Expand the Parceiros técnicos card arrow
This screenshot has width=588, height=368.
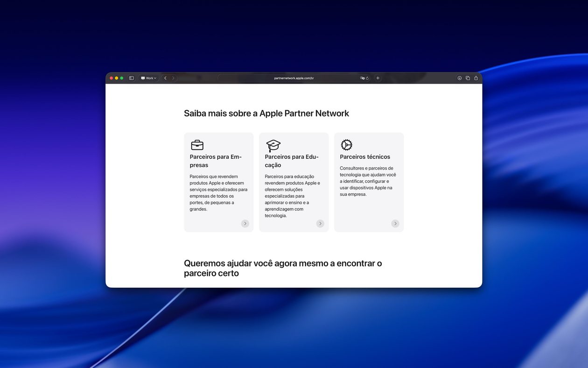click(395, 223)
